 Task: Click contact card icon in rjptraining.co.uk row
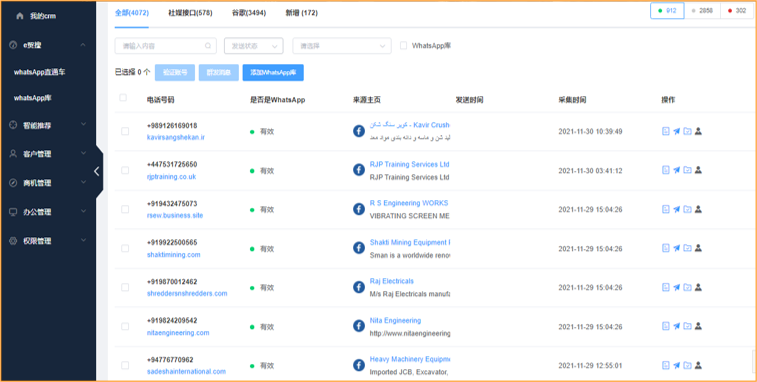pyautogui.click(x=665, y=170)
